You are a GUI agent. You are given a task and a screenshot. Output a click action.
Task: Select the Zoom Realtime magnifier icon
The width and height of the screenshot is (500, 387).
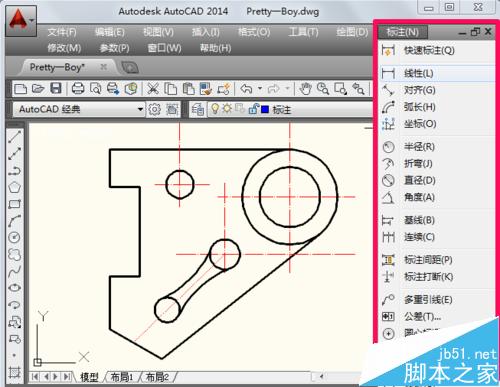click(323, 89)
